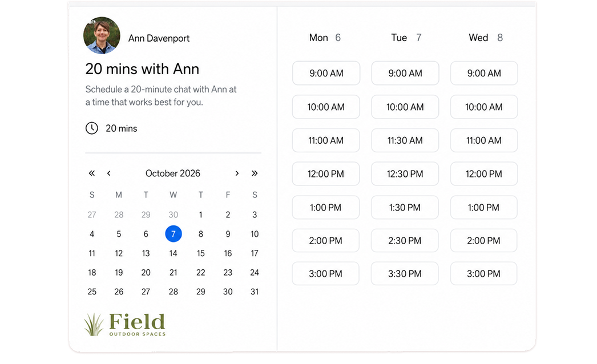Image resolution: width=597 pixels, height=364 pixels.
Task: Choose the Wednesday 3:00 PM slot
Action: pyautogui.click(x=483, y=274)
